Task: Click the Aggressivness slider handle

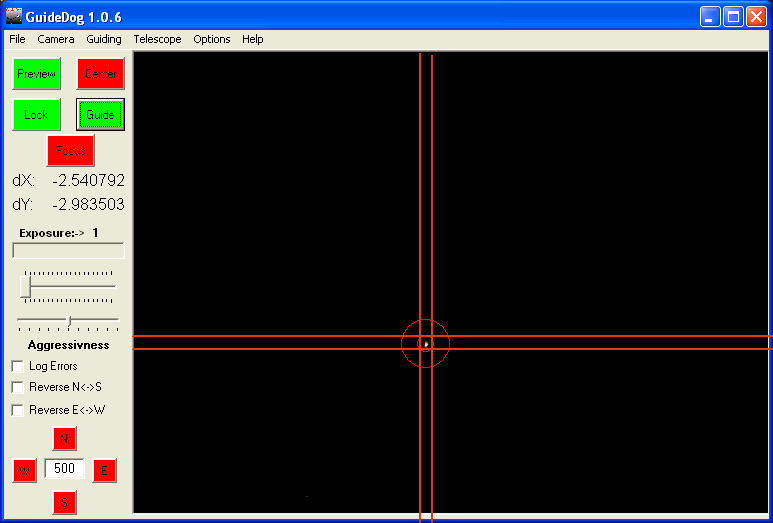Action: [x=68, y=320]
